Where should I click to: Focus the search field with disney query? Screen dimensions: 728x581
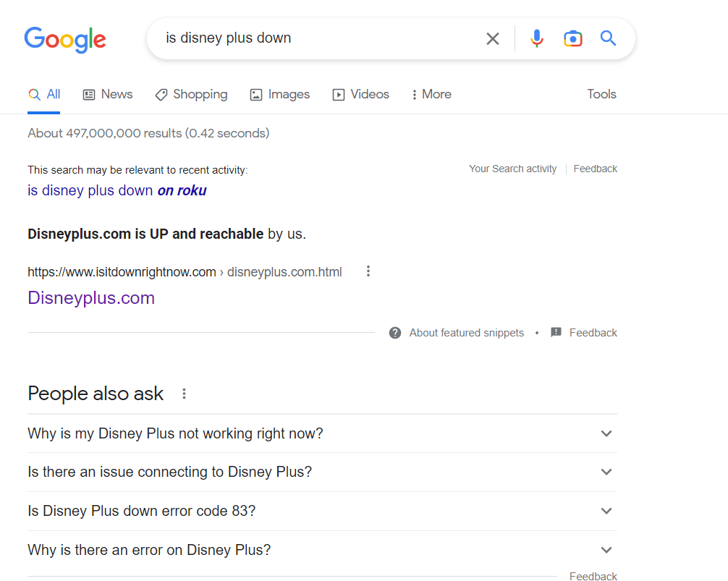pyautogui.click(x=321, y=38)
